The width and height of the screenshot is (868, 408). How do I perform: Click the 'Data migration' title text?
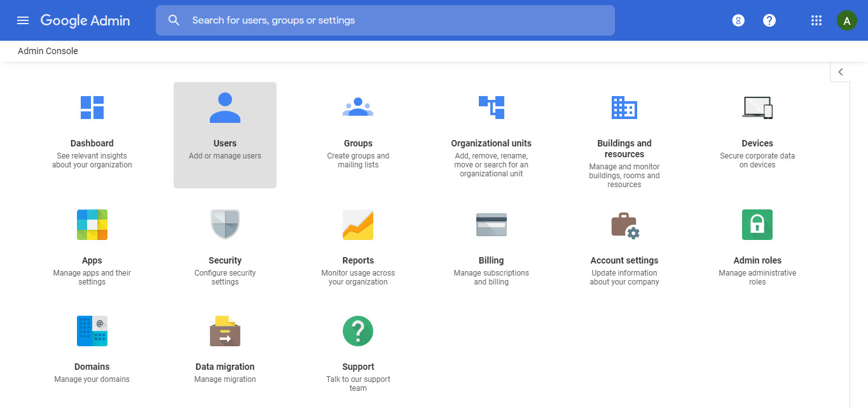click(x=225, y=367)
